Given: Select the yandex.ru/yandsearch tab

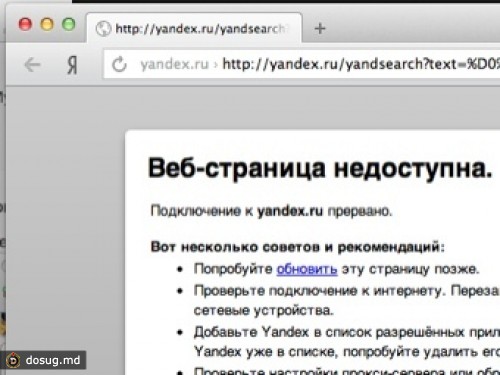Looking at the screenshot, I should click(x=194, y=28).
